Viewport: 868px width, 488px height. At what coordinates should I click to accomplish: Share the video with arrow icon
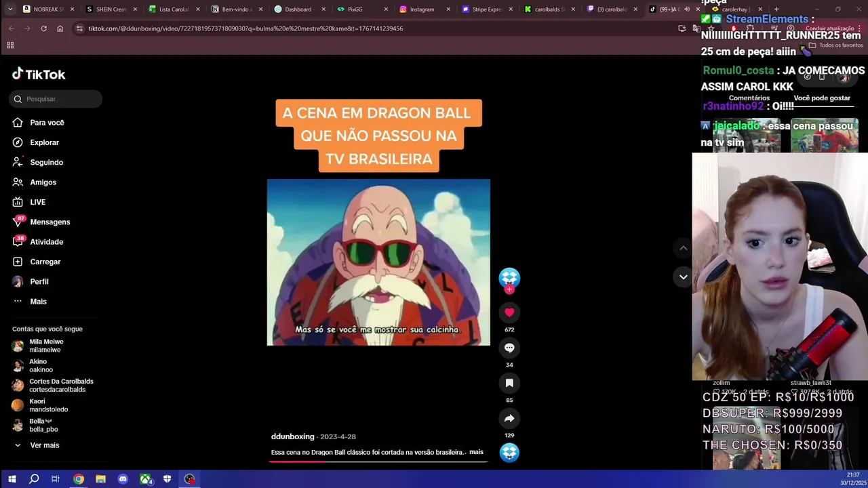coord(509,418)
